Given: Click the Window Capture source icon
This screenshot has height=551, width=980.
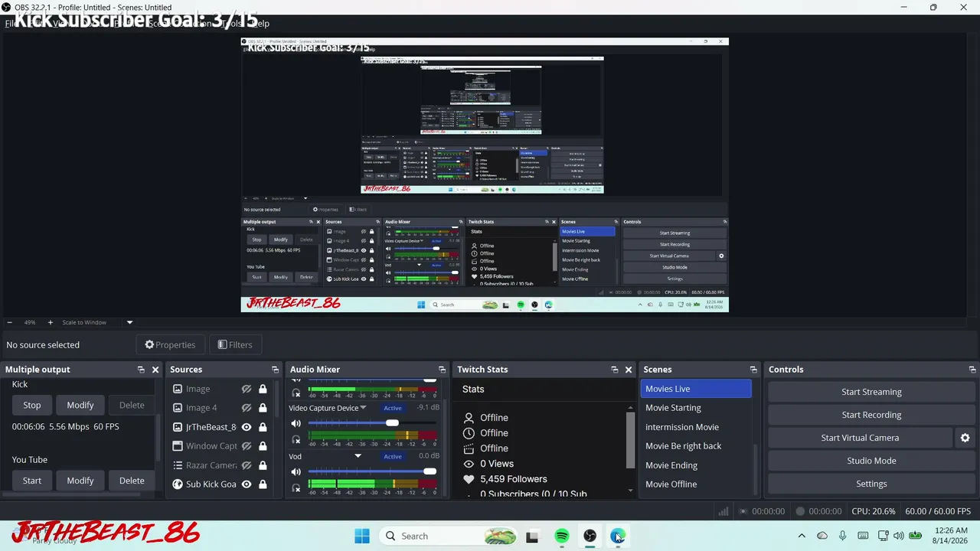Looking at the screenshot, I should tap(178, 446).
